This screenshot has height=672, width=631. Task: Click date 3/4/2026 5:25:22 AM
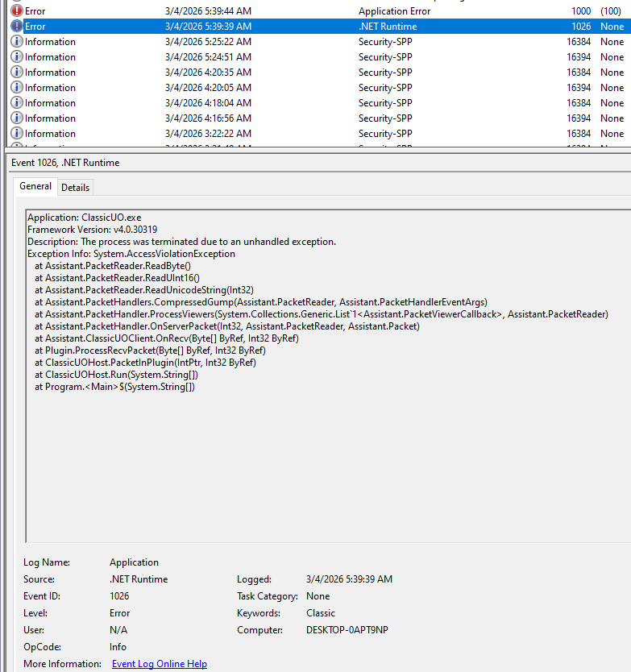pos(209,42)
